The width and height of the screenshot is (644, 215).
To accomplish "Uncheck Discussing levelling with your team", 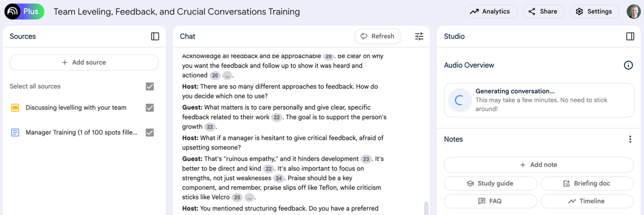I will (x=150, y=107).
